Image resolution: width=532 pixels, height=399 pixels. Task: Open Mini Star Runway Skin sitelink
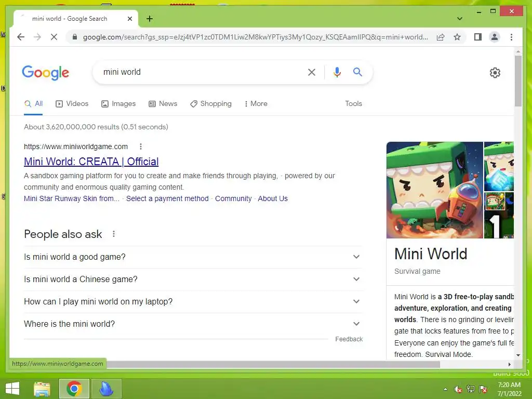tap(72, 199)
